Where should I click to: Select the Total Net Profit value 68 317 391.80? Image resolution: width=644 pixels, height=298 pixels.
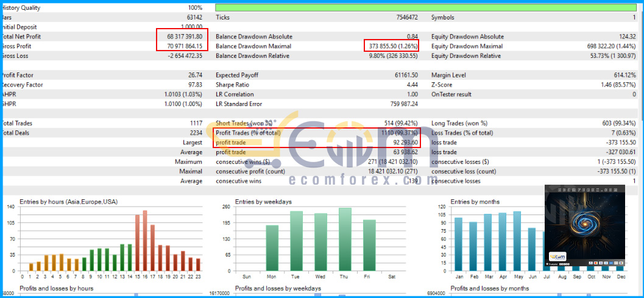pyautogui.click(x=183, y=37)
